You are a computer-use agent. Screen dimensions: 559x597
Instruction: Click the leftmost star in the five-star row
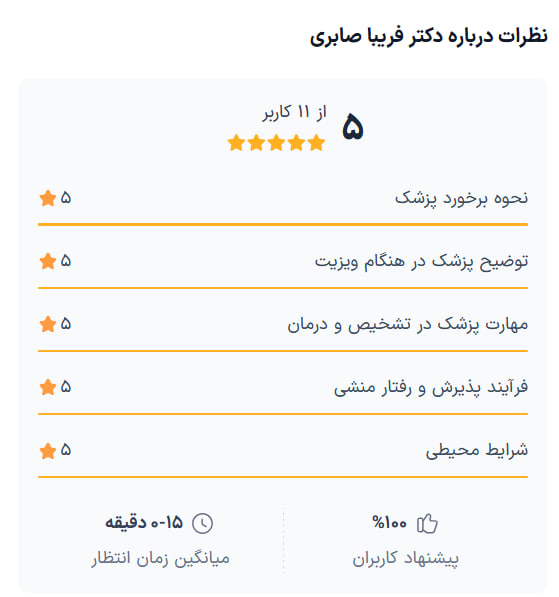point(236,143)
